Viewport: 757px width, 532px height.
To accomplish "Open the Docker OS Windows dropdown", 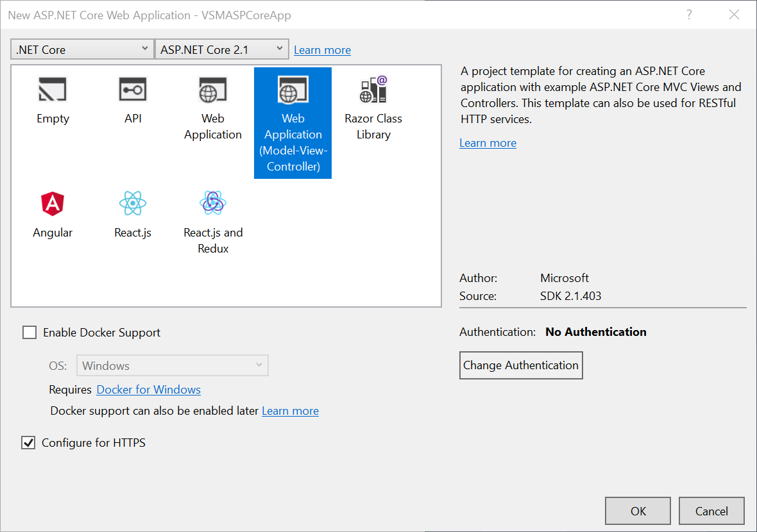I will click(172, 366).
